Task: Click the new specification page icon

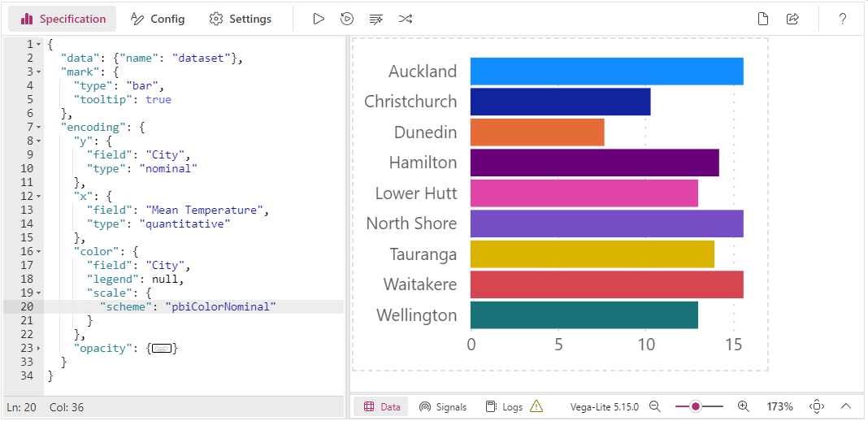Action: click(x=763, y=19)
